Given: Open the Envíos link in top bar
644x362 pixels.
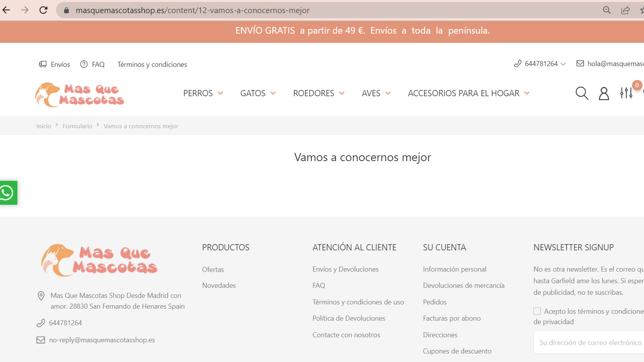Looking at the screenshot, I should [x=60, y=65].
